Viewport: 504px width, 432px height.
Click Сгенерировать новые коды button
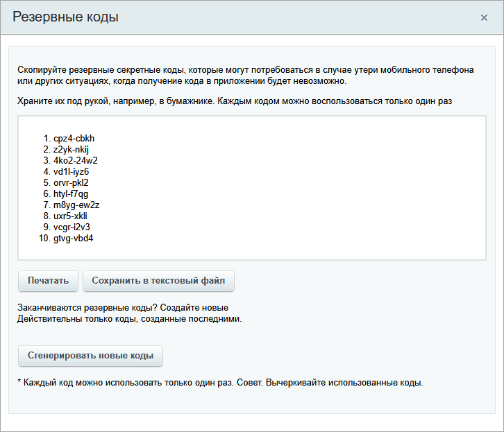click(x=90, y=356)
